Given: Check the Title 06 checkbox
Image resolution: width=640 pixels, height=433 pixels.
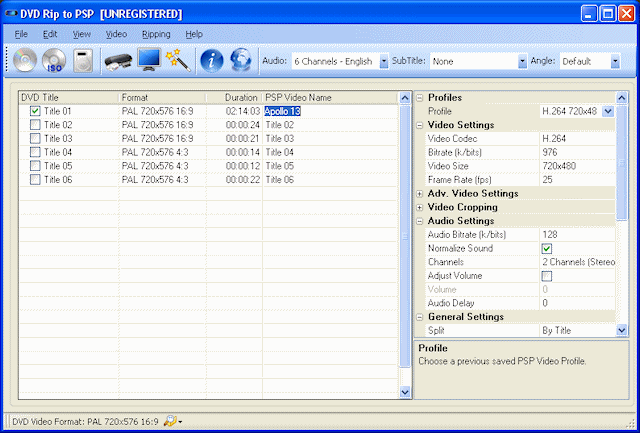Looking at the screenshot, I should coord(36,179).
